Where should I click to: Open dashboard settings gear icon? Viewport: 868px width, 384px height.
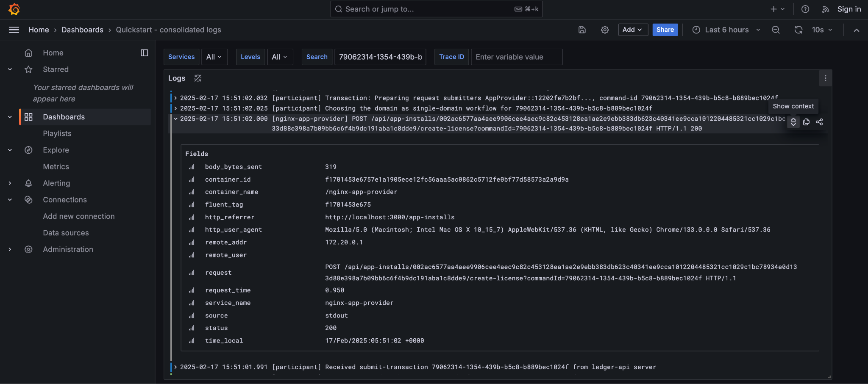[605, 30]
